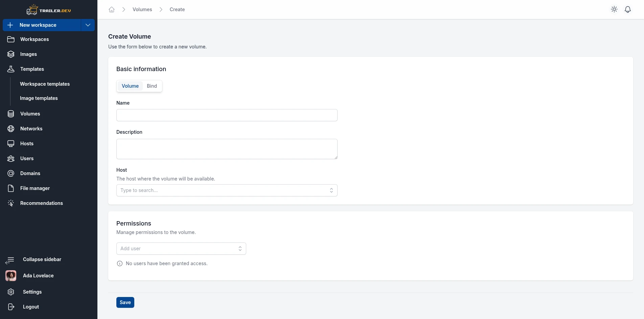Select the Bind type tab

[x=152, y=86]
